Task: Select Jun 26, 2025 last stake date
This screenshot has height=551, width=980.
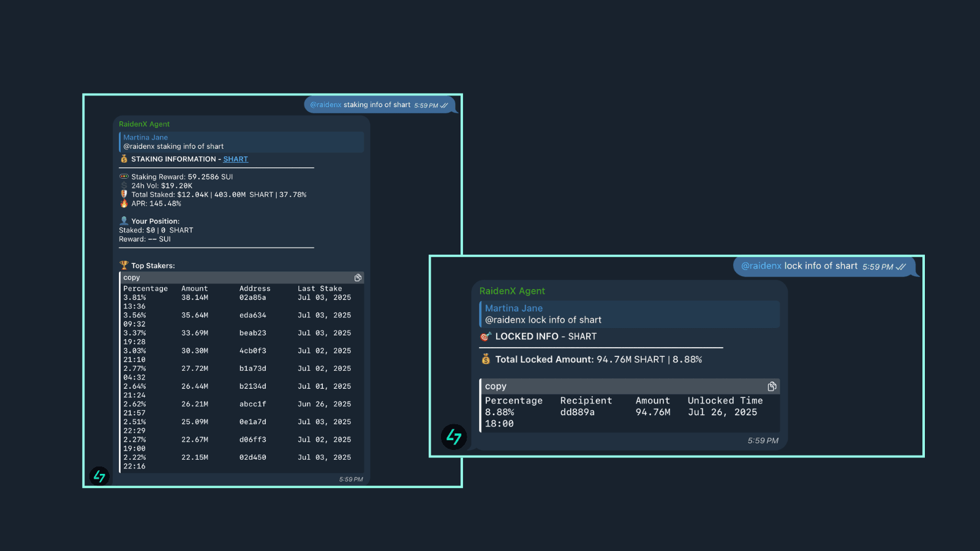Action: pos(324,404)
